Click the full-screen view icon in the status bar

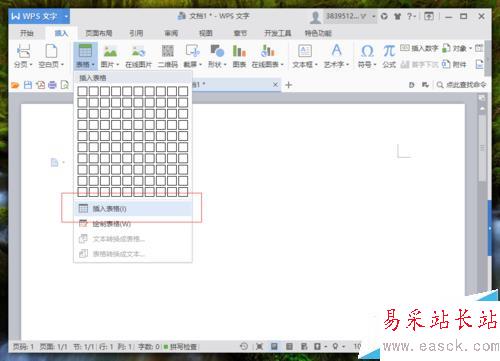pyautogui.click(x=259, y=347)
